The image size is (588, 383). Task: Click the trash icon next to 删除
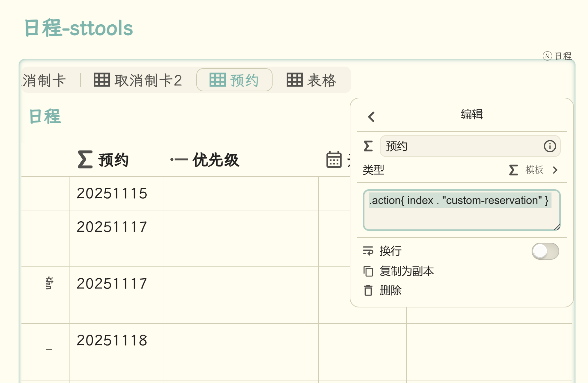pos(368,290)
